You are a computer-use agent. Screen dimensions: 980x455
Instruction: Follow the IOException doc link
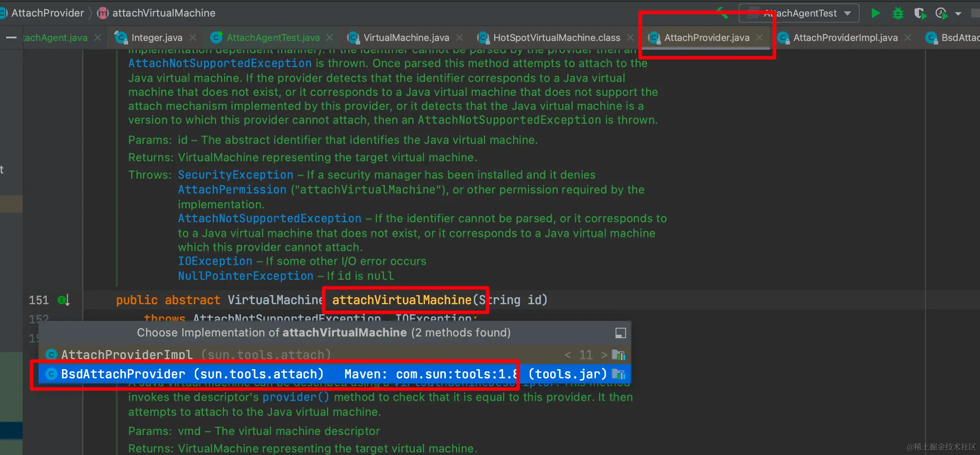215,261
